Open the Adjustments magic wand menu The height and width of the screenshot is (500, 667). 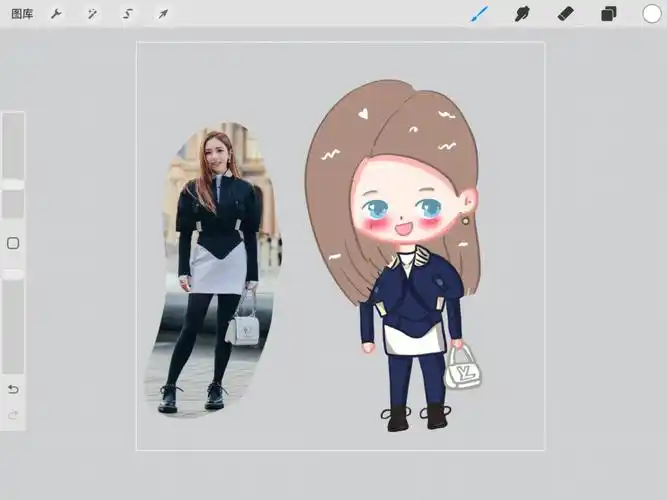92,14
